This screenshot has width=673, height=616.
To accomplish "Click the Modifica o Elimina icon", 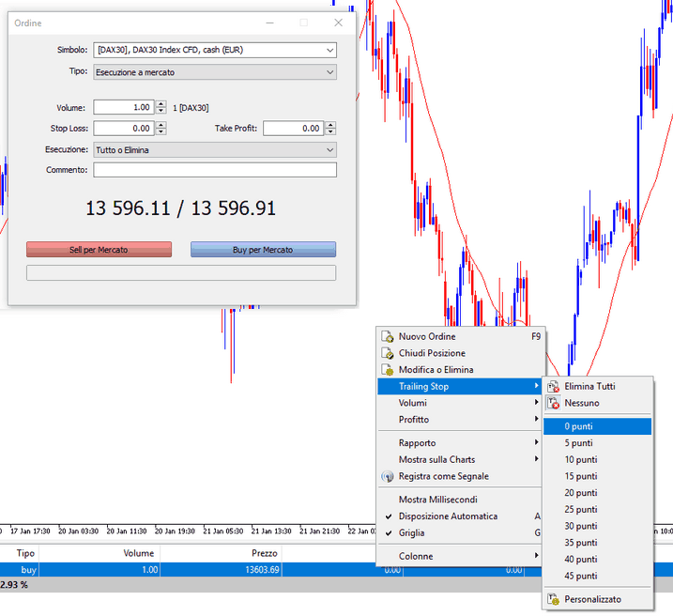I will pyautogui.click(x=387, y=370).
